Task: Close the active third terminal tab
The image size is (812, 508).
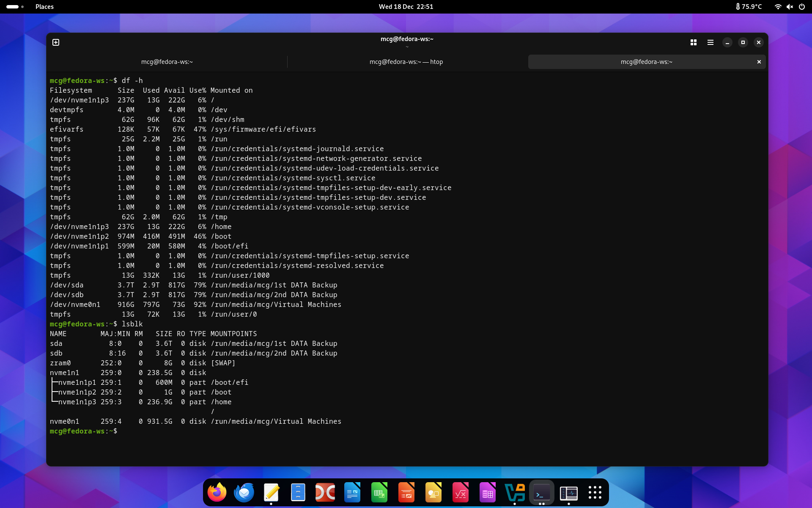Action: click(x=759, y=62)
